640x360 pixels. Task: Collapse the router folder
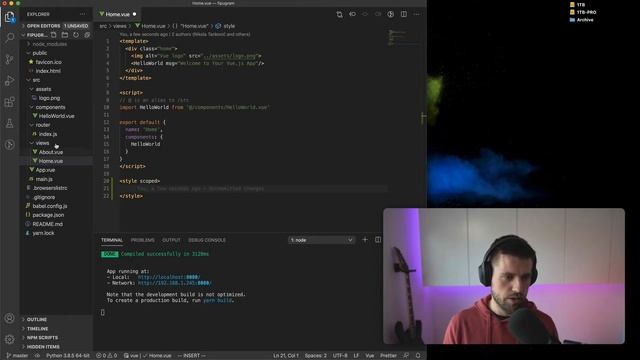[x=57, y=125]
